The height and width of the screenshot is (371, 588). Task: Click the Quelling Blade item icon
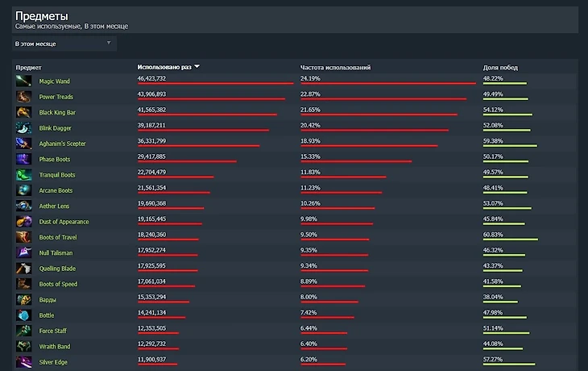pyautogui.click(x=23, y=268)
